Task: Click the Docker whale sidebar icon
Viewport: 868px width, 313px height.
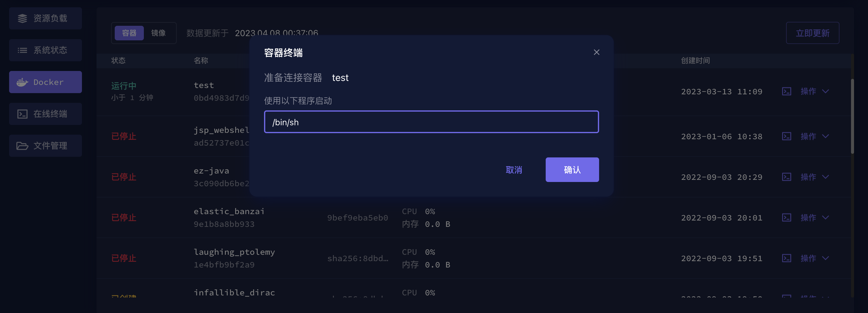Action: 22,82
